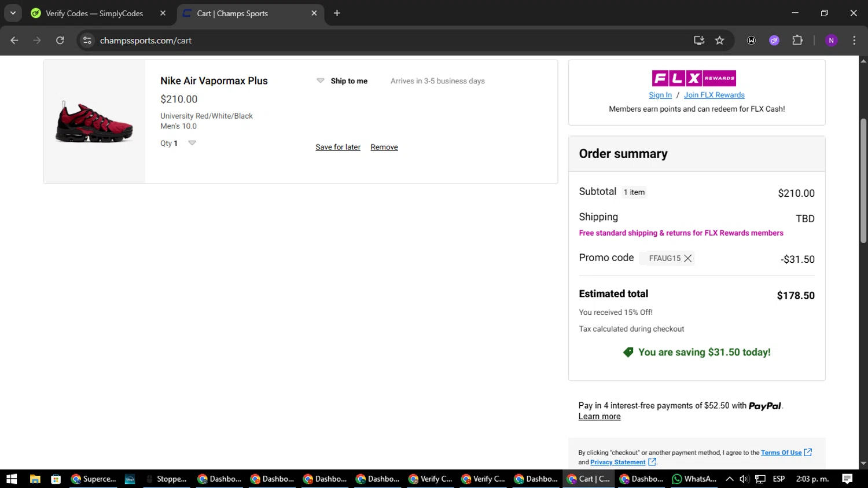The image size is (868, 488).
Task: Click the FLX Rewards logo
Action: [x=694, y=78]
